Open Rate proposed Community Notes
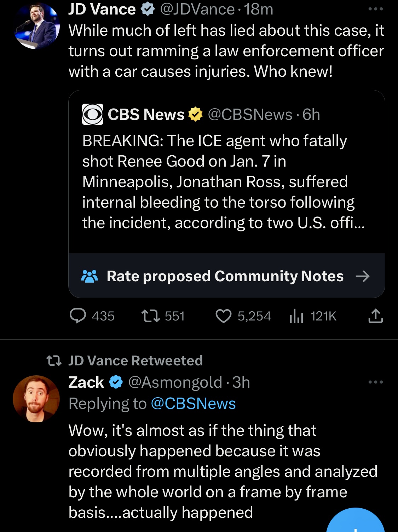398x532 pixels. click(x=225, y=276)
